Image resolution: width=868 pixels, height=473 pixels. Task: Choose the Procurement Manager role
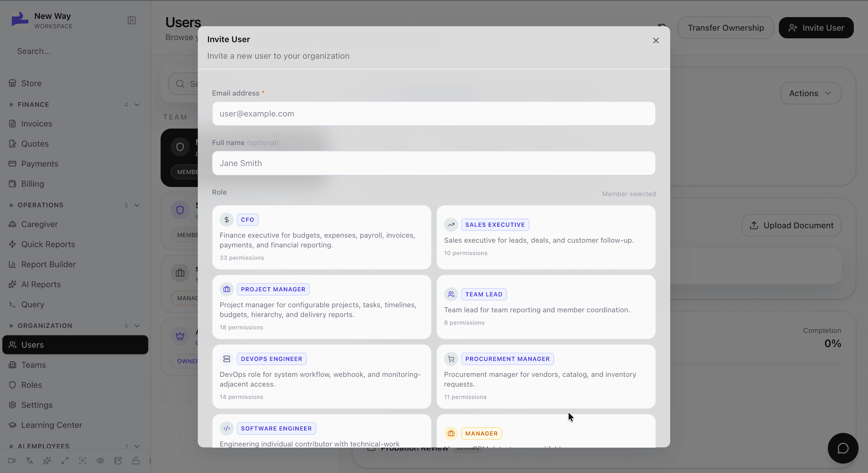546,376
